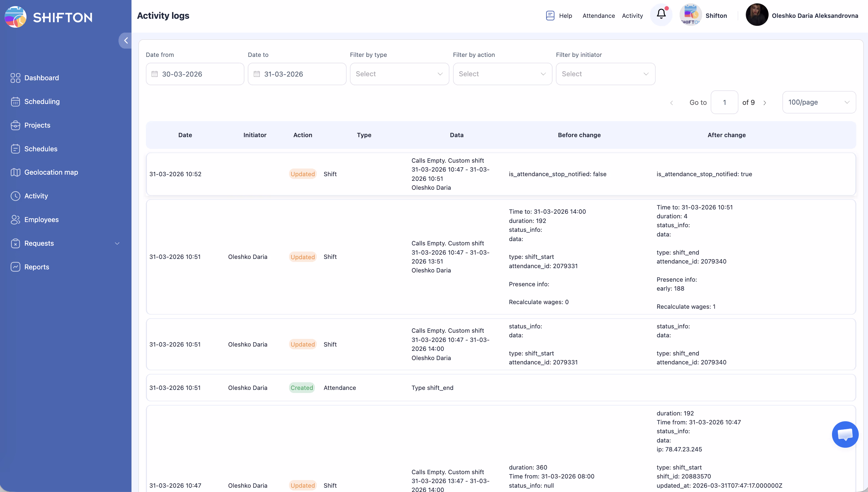This screenshot has width=868, height=492.
Task: Open the live chat bubble
Action: pos(845,434)
